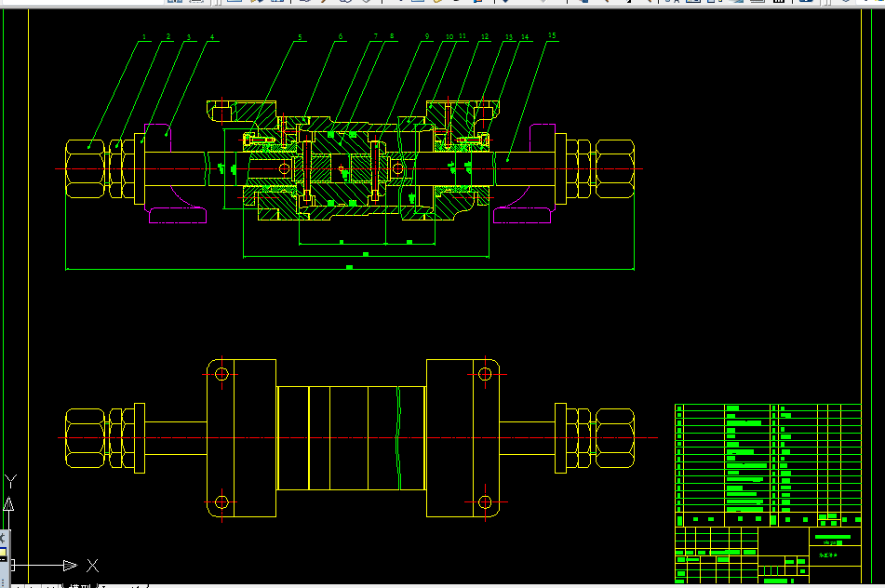Select part balloon number 7
The height and width of the screenshot is (588, 885).
point(376,36)
